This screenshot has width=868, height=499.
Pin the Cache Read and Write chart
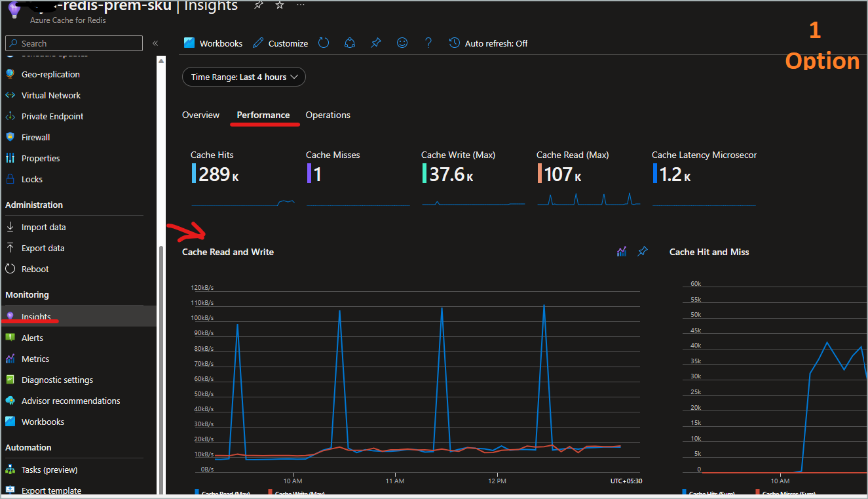[x=643, y=251]
